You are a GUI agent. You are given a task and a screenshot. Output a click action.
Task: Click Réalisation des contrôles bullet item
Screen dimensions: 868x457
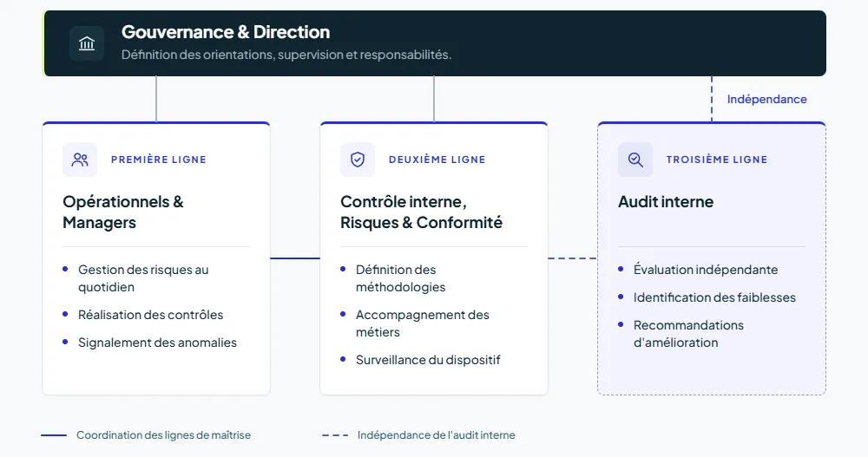[x=150, y=315]
